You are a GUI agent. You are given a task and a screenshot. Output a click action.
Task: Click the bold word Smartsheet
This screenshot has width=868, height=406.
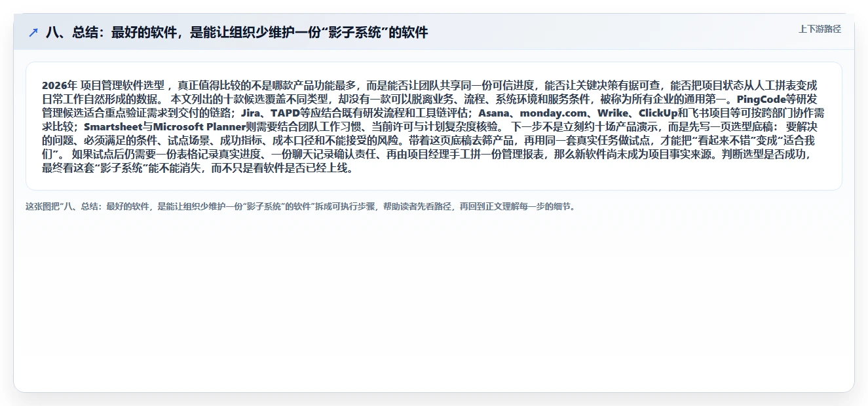(113, 126)
